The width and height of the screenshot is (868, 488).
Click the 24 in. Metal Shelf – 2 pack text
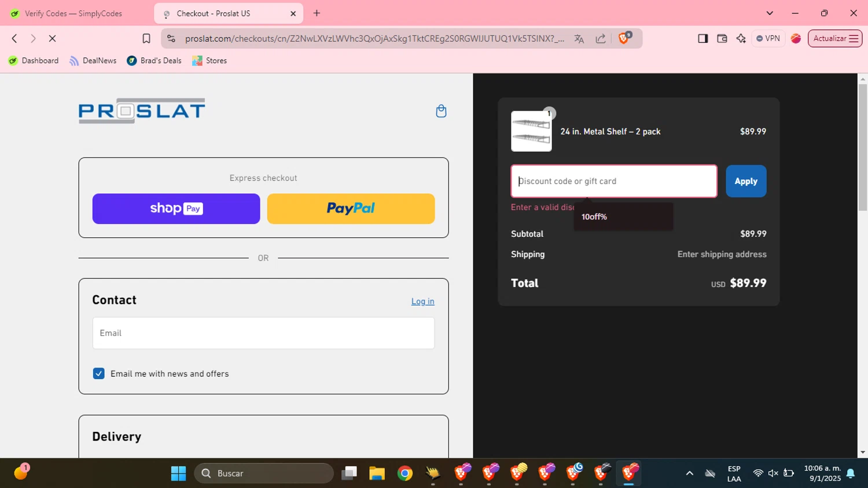click(x=610, y=131)
